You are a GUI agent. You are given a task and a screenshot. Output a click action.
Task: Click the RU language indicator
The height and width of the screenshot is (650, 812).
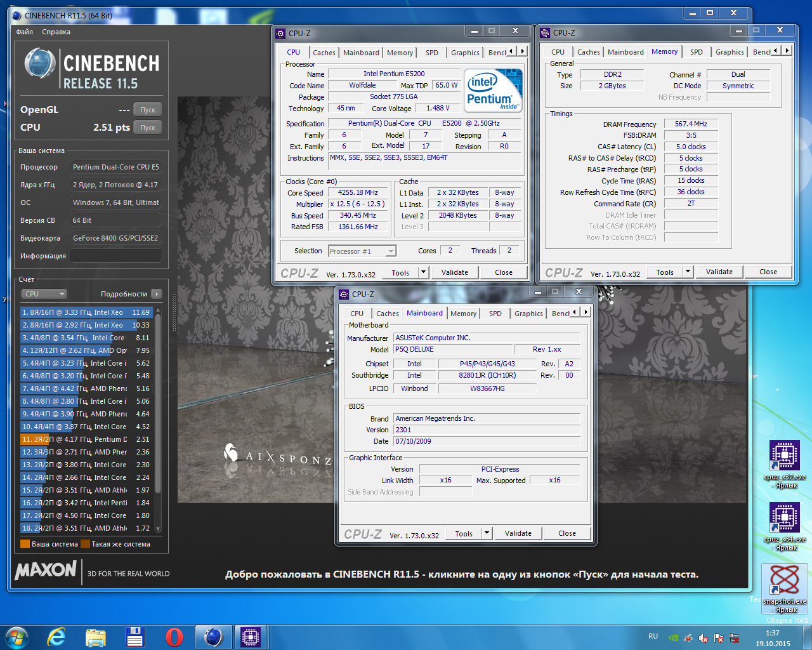pos(653,636)
